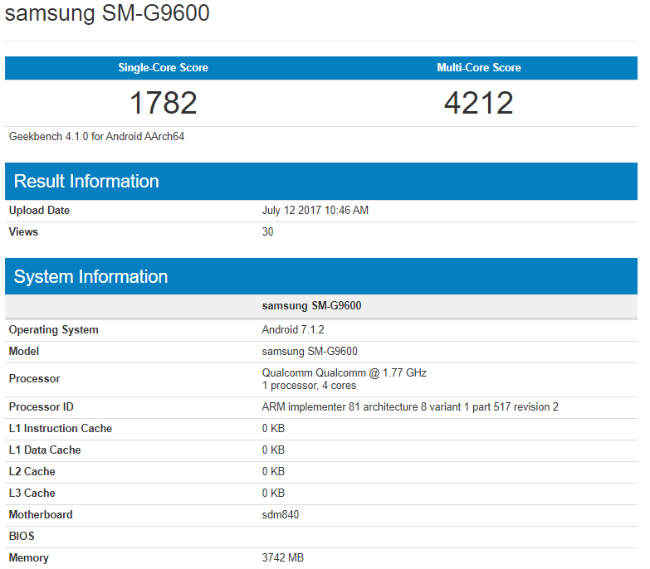The image size is (650, 569).
Task: Select the L1 Data Cache '0 KB' value
Action: (273, 450)
